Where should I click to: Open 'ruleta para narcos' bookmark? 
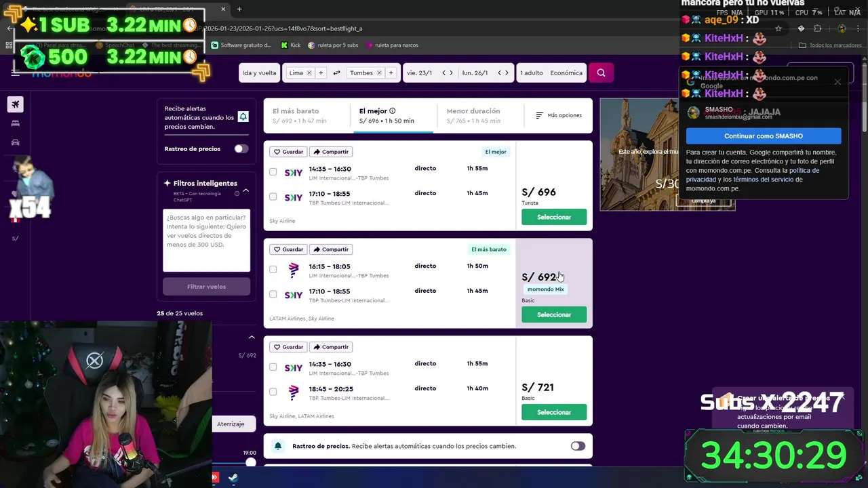click(x=391, y=45)
